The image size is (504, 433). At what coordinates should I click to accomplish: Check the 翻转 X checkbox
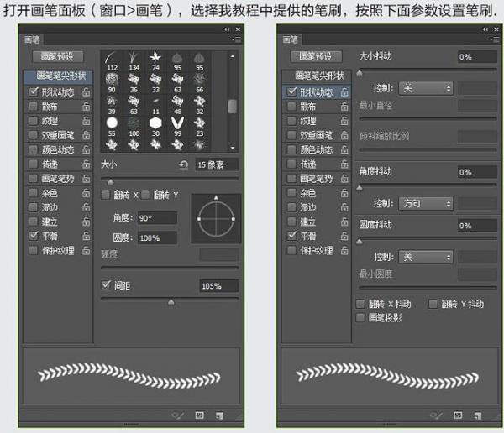[106, 195]
